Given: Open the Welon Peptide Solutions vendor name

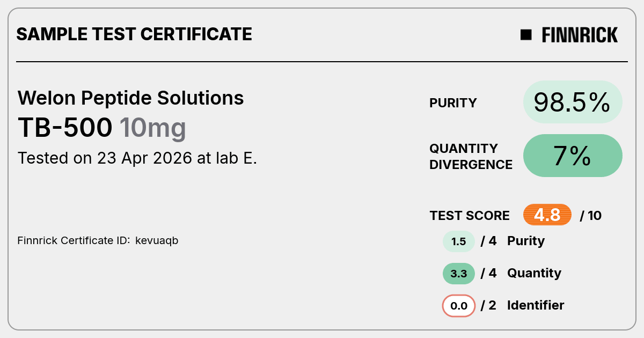Looking at the screenshot, I should pos(131,98).
